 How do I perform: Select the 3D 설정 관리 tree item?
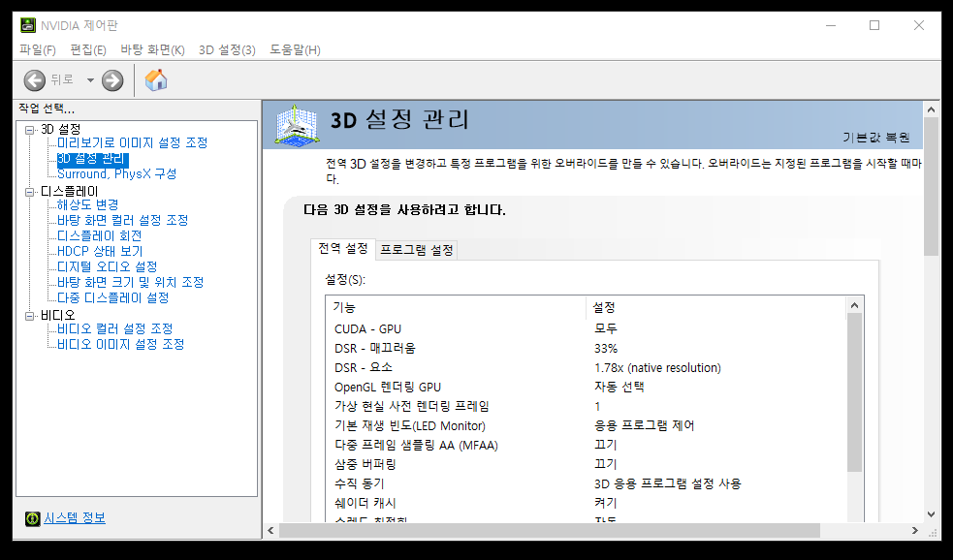tap(92, 159)
